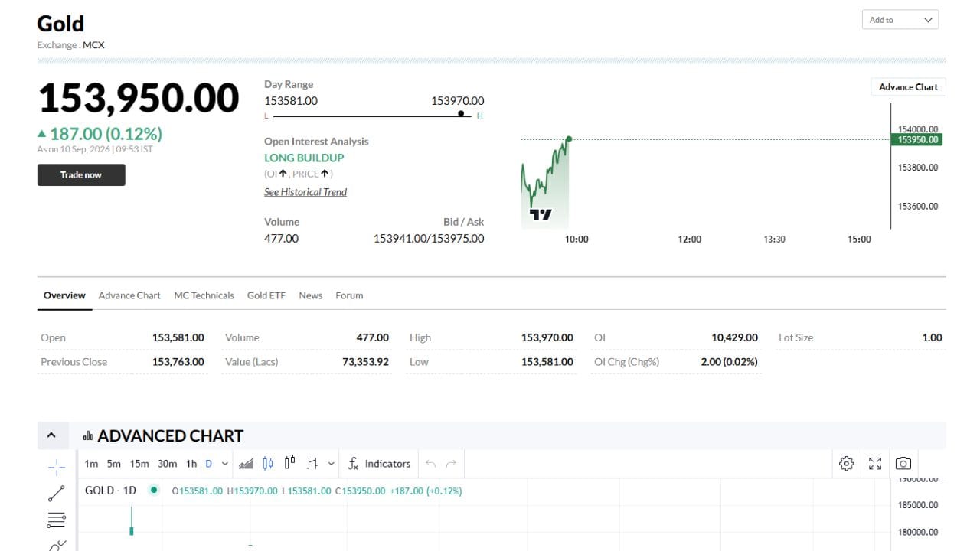Click the OI value 10,429.00
The image size is (980, 551).
pos(735,337)
